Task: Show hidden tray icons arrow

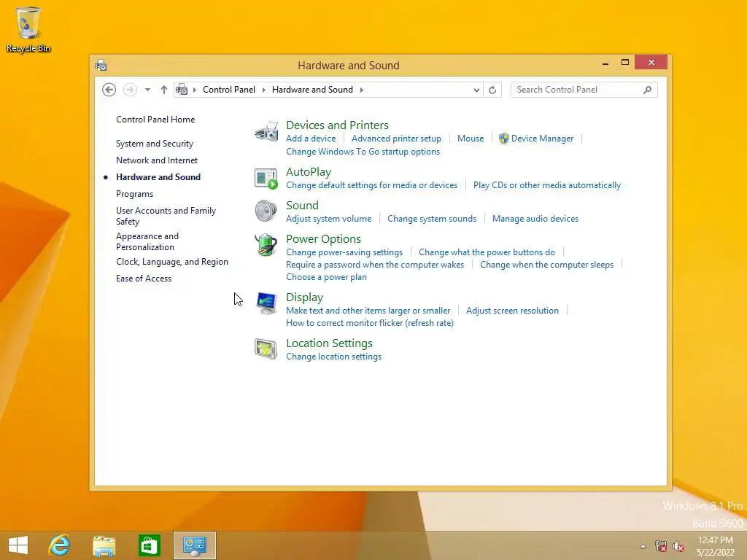Action: [643, 546]
